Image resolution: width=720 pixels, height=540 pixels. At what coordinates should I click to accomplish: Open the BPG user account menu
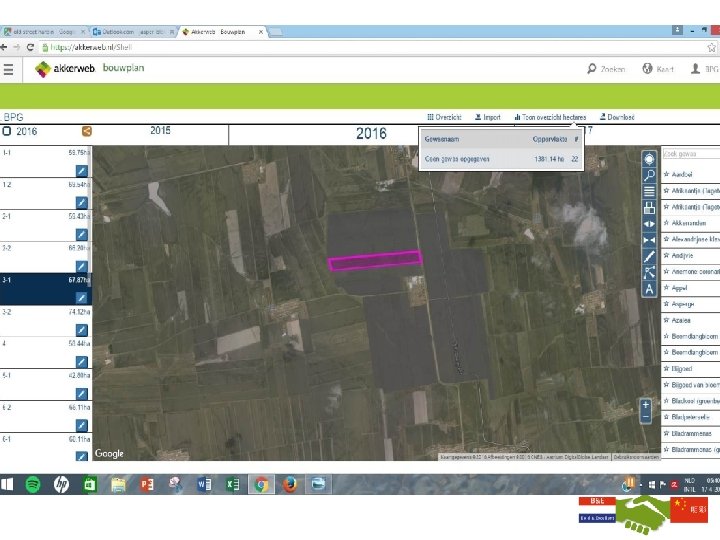click(705, 69)
